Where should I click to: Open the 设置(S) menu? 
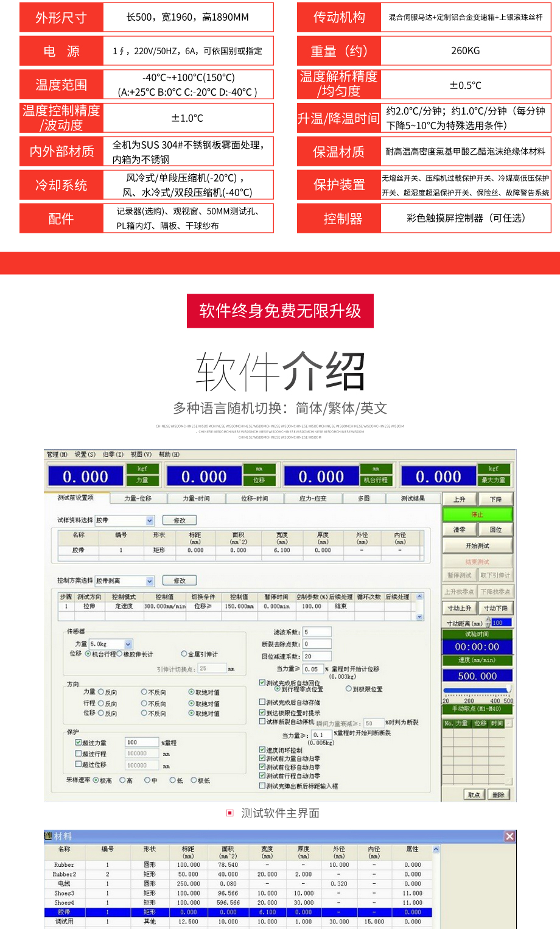[x=85, y=454]
